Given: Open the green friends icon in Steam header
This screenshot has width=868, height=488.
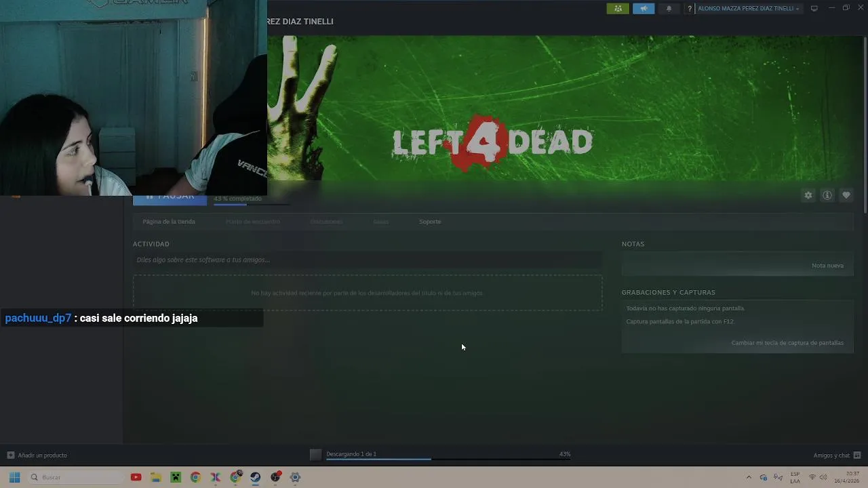Looking at the screenshot, I should pyautogui.click(x=618, y=8).
